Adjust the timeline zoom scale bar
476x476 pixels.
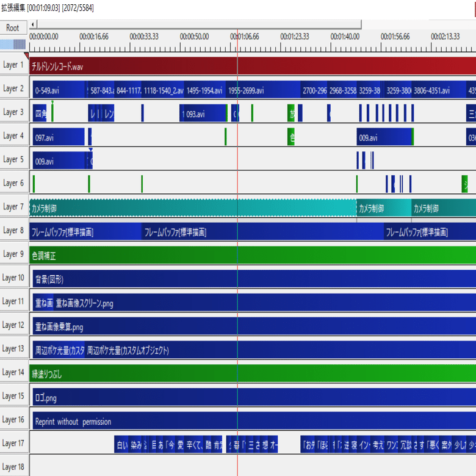(13, 45)
